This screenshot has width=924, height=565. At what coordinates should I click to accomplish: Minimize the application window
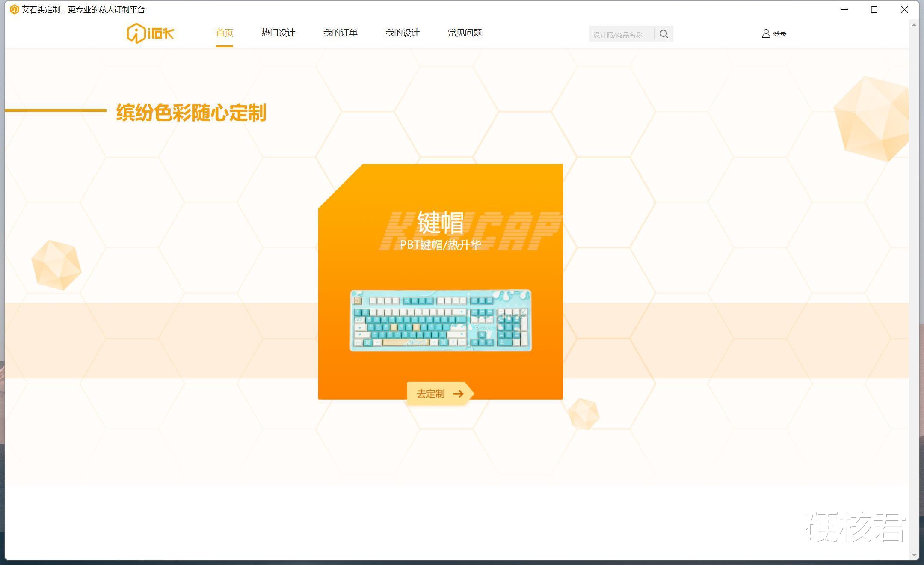point(844,9)
